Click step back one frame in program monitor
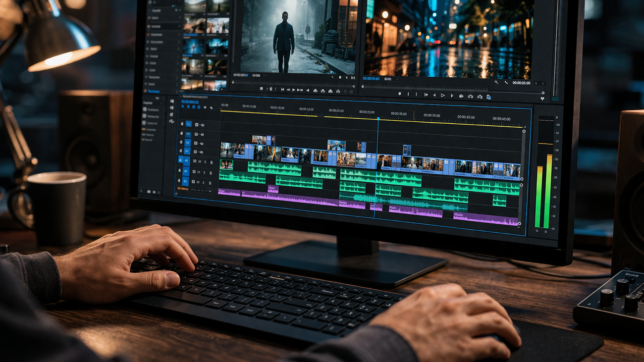This screenshot has width=644, height=362. coord(434,95)
